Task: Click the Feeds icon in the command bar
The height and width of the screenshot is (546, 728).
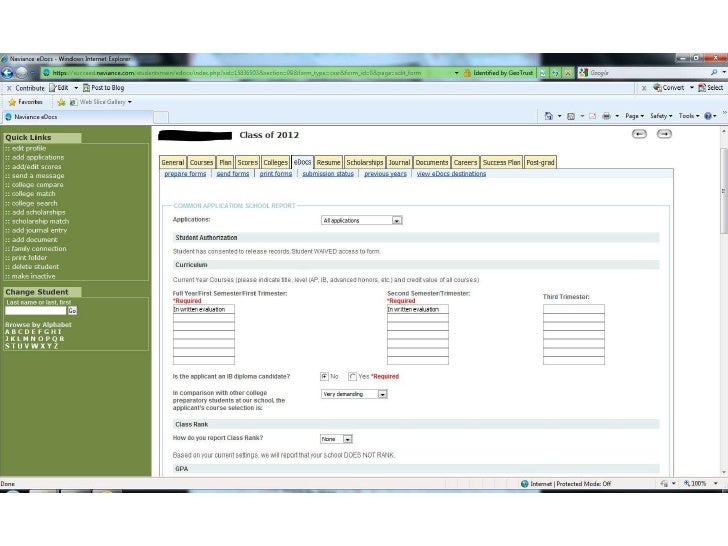Action: [x=571, y=116]
